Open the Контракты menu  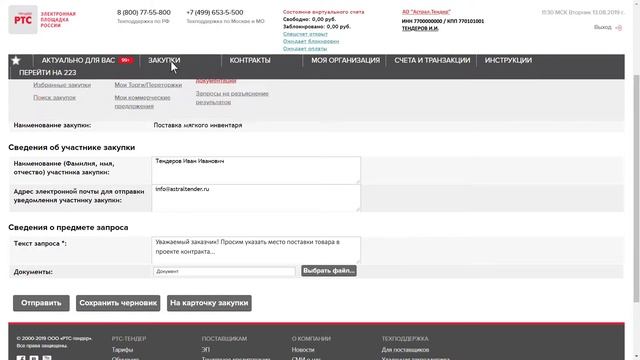(x=250, y=60)
